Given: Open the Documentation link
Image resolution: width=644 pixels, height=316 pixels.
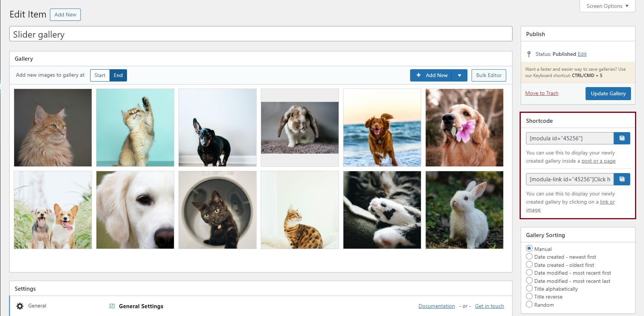Looking at the screenshot, I should (x=437, y=306).
